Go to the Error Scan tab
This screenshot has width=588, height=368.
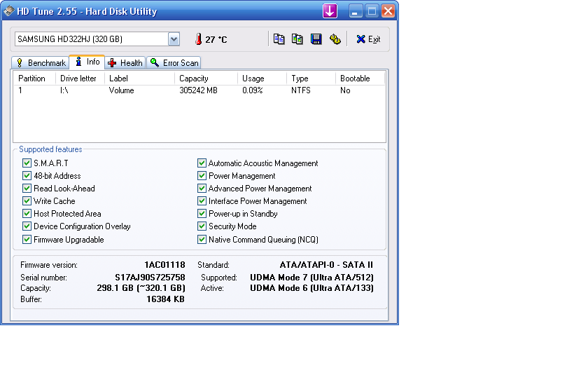(x=174, y=62)
